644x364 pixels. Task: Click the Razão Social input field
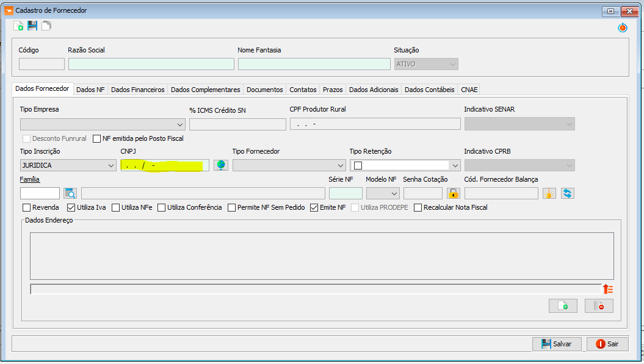tap(151, 64)
